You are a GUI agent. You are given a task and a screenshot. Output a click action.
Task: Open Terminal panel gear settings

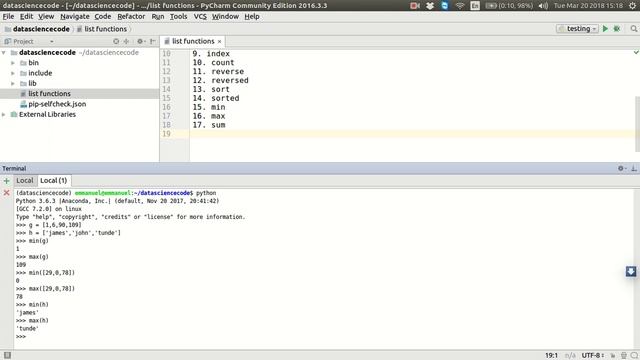pyautogui.click(x=622, y=168)
